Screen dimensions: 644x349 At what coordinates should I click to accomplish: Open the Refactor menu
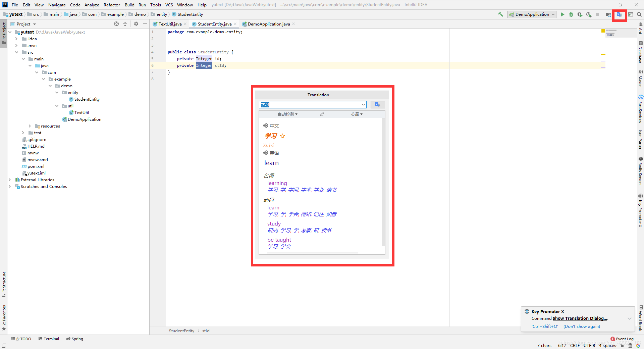pos(112,5)
